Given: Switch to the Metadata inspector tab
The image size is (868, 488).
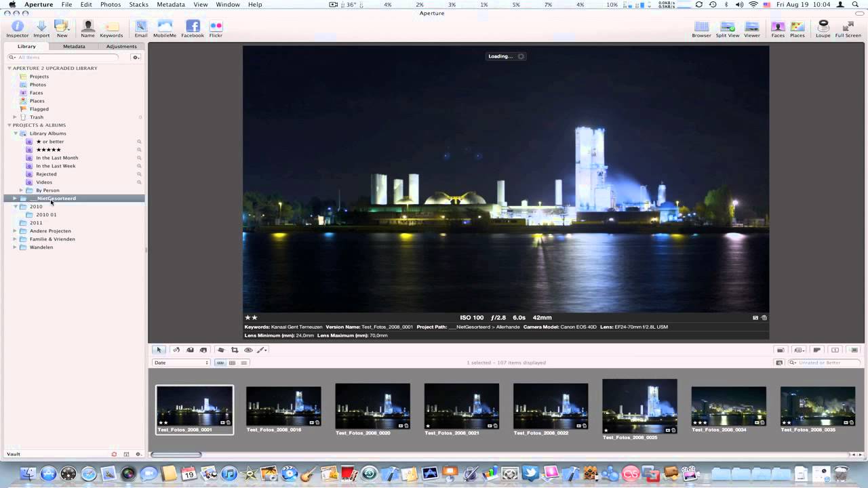Looking at the screenshot, I should click(74, 47).
